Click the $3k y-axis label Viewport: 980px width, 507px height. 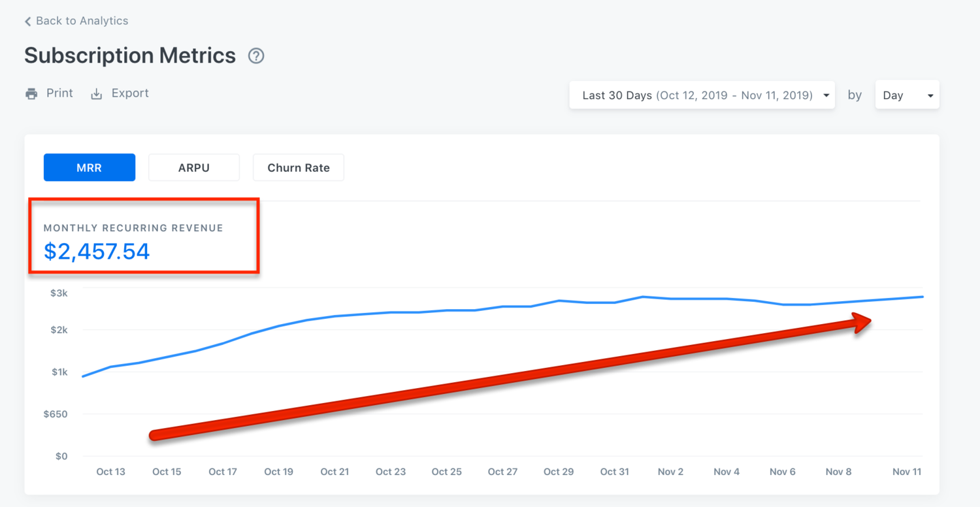(59, 293)
